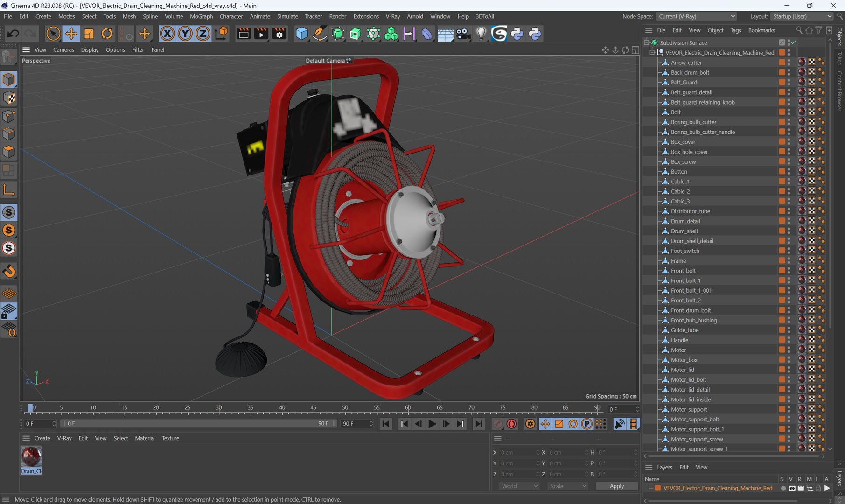Open the Bookmarks menu in Object Manager
The height and width of the screenshot is (504, 845).
761,30
